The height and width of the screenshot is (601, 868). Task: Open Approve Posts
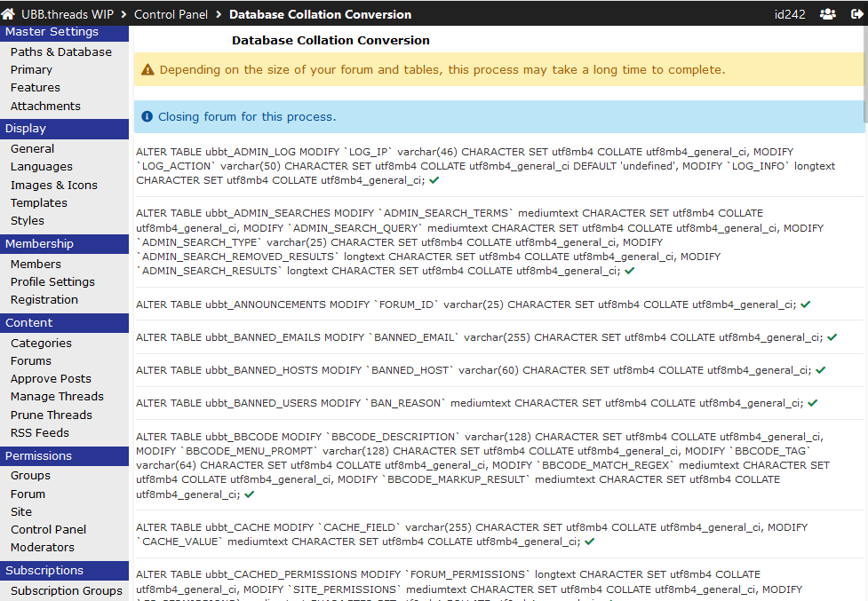(x=51, y=379)
